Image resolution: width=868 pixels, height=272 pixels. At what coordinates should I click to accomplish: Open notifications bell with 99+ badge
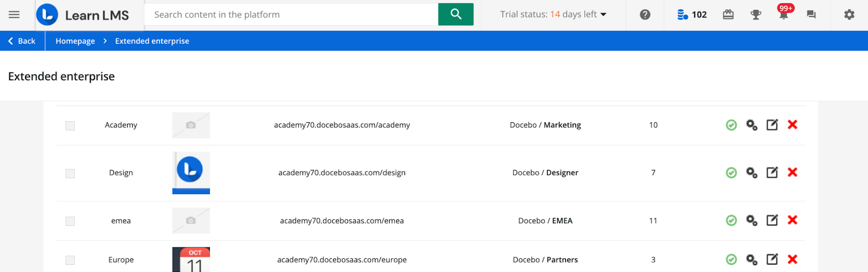784,13
